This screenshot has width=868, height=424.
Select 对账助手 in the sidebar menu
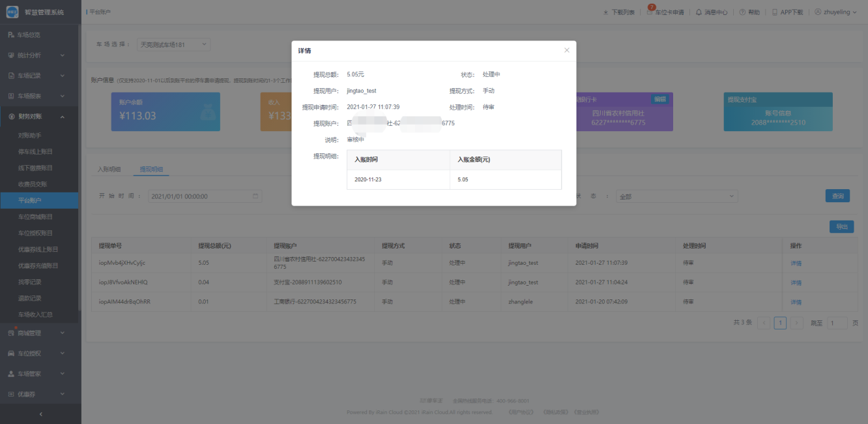point(30,136)
